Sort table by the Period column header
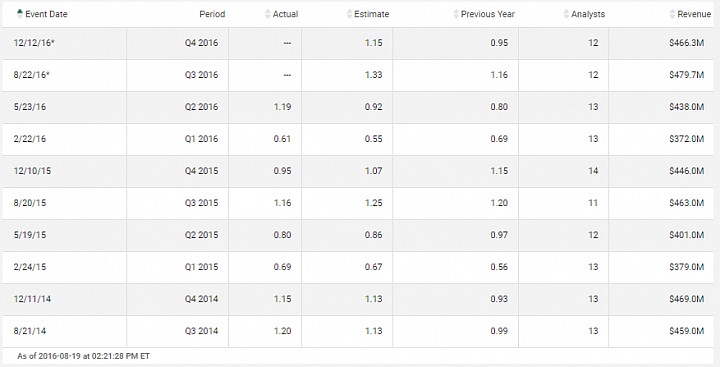The height and width of the screenshot is (367, 720). pyautogui.click(x=212, y=14)
